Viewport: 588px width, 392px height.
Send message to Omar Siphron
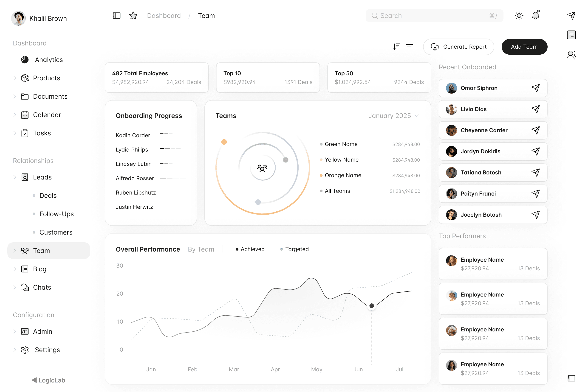coord(535,88)
